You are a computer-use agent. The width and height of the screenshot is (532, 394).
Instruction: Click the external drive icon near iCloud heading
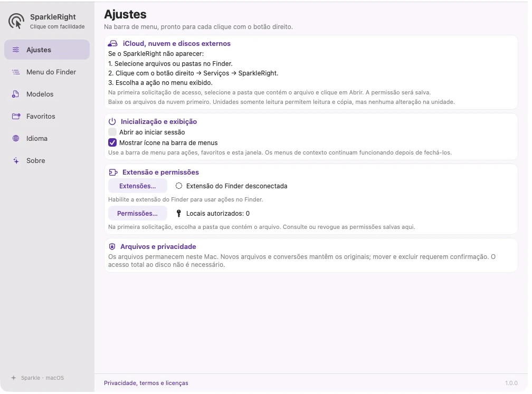112,44
